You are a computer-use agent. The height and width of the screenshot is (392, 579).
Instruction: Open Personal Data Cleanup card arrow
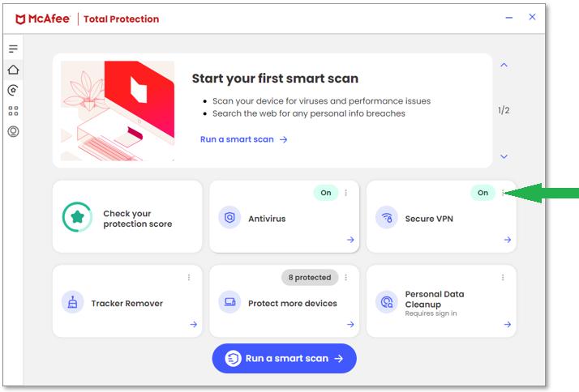click(508, 324)
